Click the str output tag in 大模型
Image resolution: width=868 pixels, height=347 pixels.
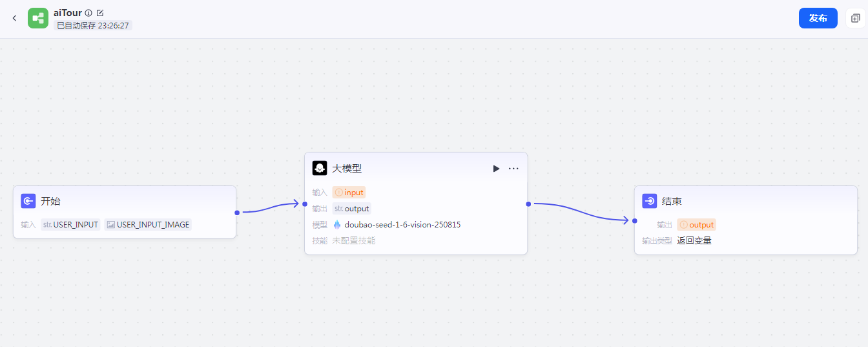tap(352, 209)
